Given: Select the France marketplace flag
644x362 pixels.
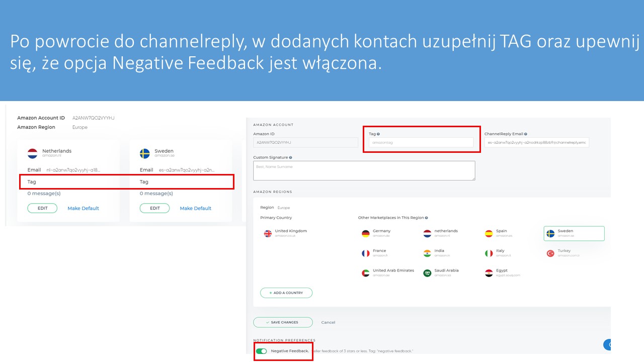Looking at the screenshot, I should [x=366, y=253].
